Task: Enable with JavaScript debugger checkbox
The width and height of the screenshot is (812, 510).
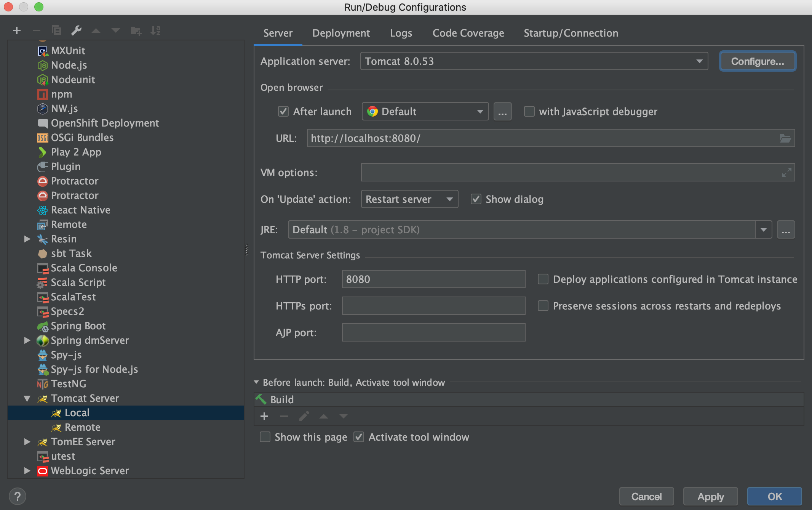Action: pos(529,112)
